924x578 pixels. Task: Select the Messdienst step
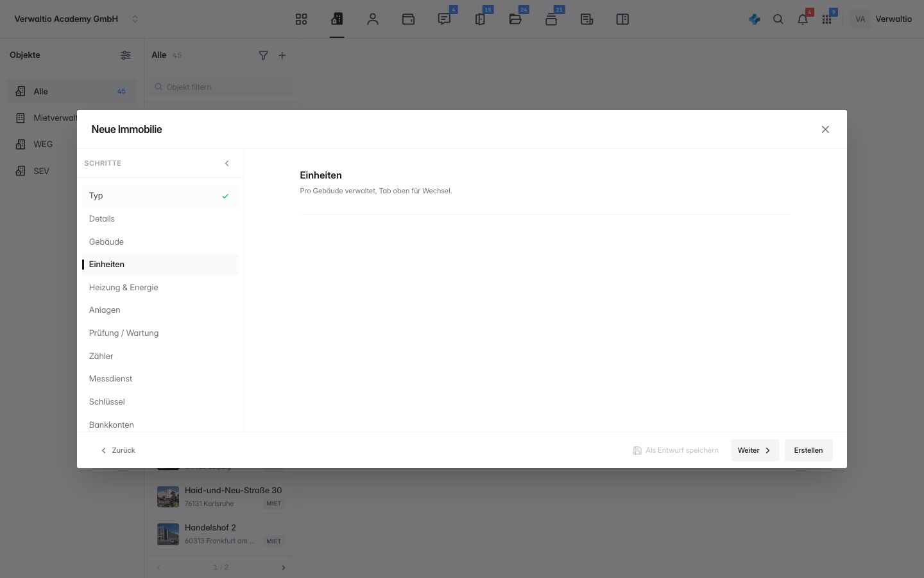point(160,379)
